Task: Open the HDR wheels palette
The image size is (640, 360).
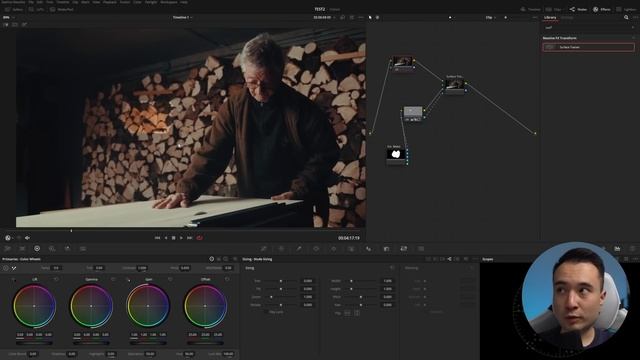Action: click(x=52, y=248)
